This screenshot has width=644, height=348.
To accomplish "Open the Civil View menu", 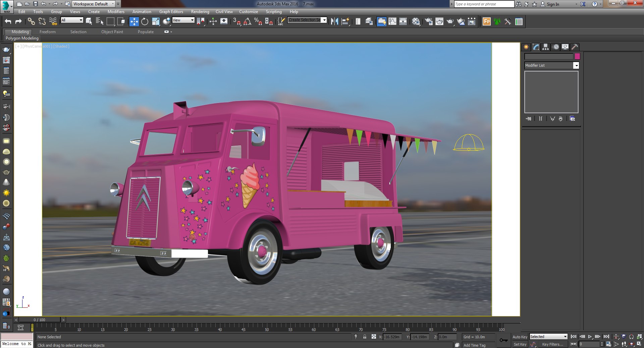I will point(224,12).
